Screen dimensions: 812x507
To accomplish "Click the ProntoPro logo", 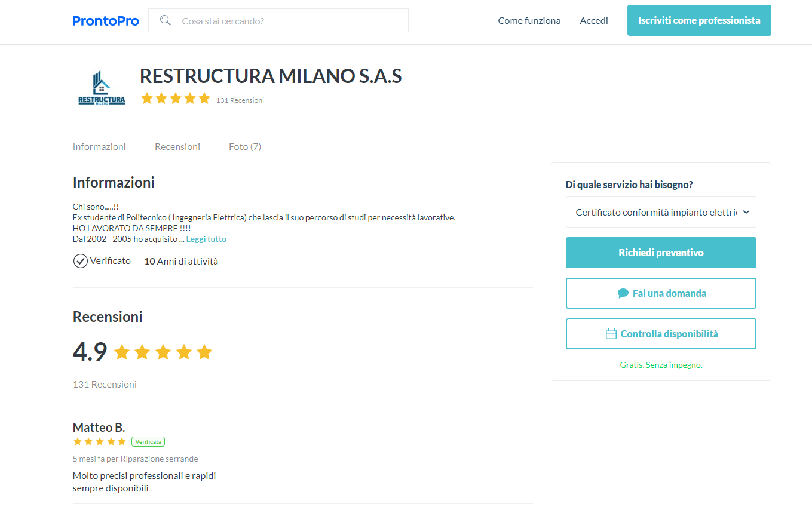I will [x=106, y=21].
